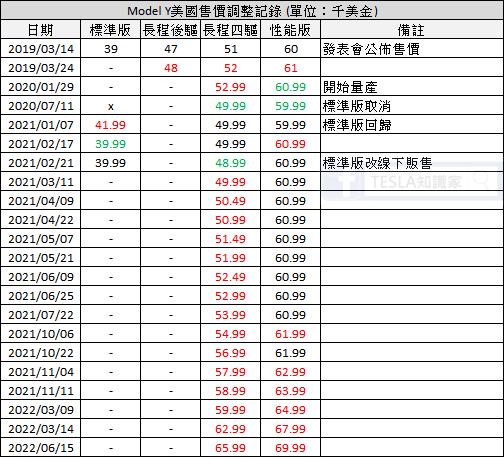Screen dimensions: 504x457
Task: Click the value 56.99 under 長程四驅
Action: [x=230, y=353]
